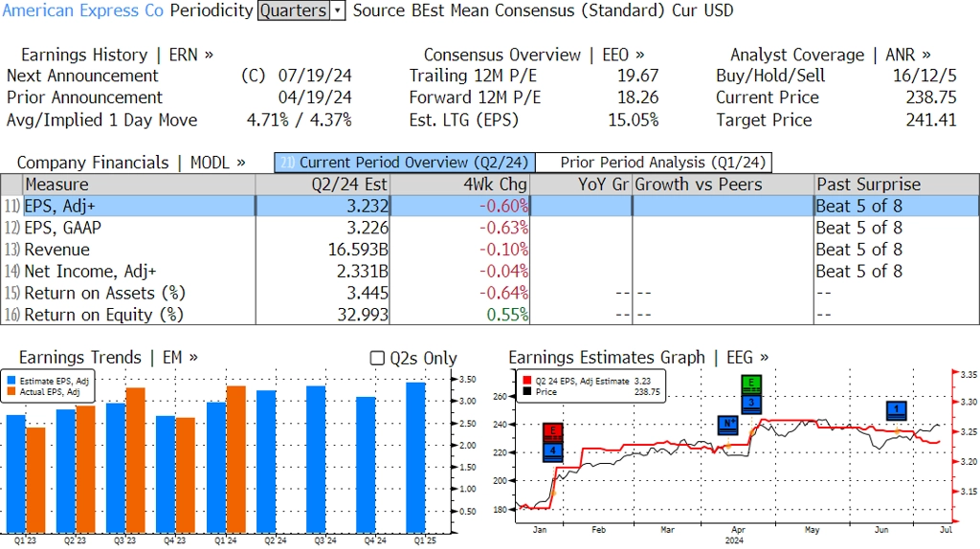The height and width of the screenshot is (549, 980).
Task: Select Current Period Overview (Q2/24) tab
Action: click(x=405, y=163)
